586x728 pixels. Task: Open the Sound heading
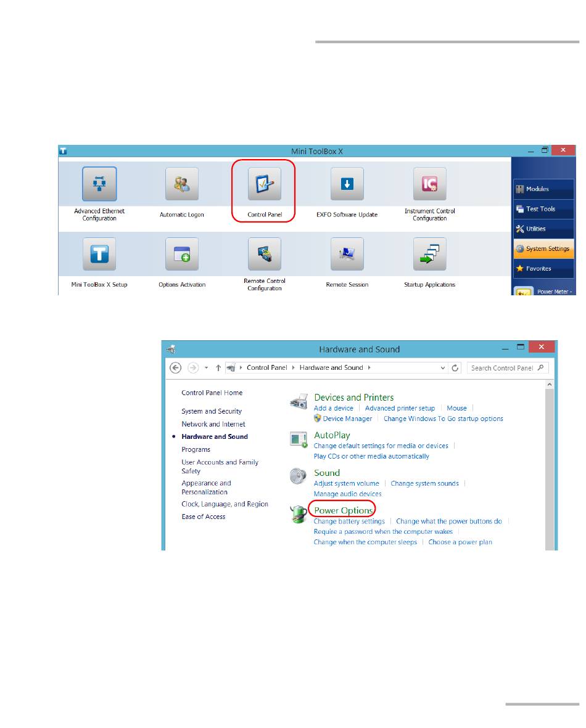click(x=327, y=473)
